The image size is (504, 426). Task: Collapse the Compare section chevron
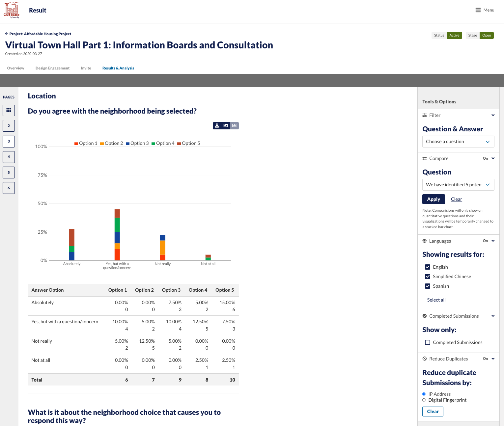click(x=493, y=158)
